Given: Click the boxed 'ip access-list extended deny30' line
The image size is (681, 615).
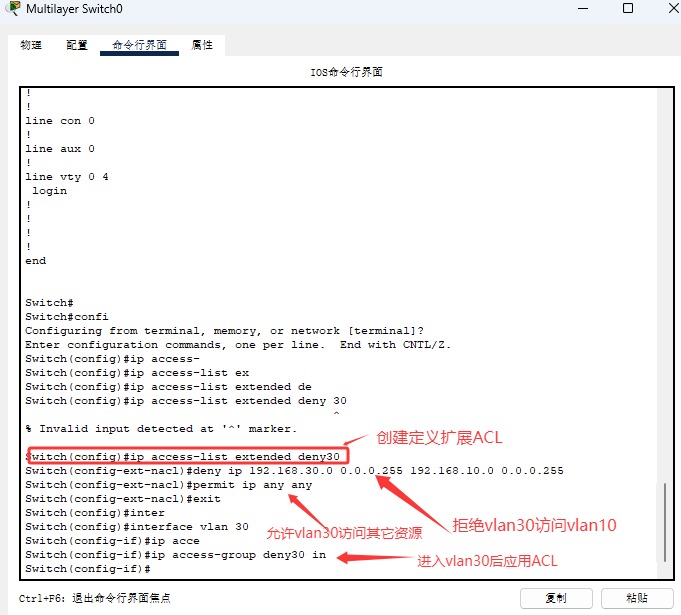Looking at the screenshot, I should 188,456.
